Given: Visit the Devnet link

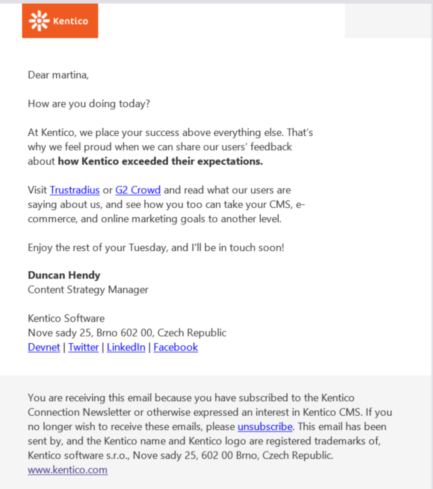Looking at the screenshot, I should 44,347.
